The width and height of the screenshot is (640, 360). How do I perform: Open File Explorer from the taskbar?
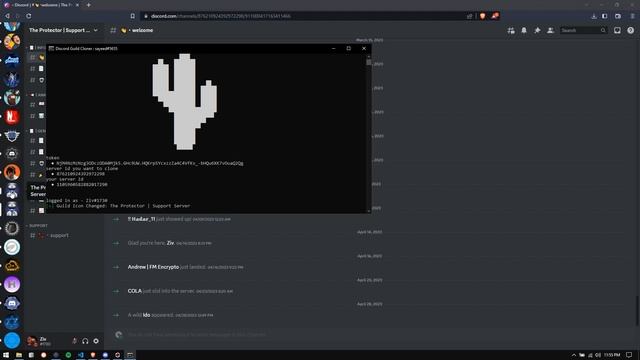pos(19,355)
